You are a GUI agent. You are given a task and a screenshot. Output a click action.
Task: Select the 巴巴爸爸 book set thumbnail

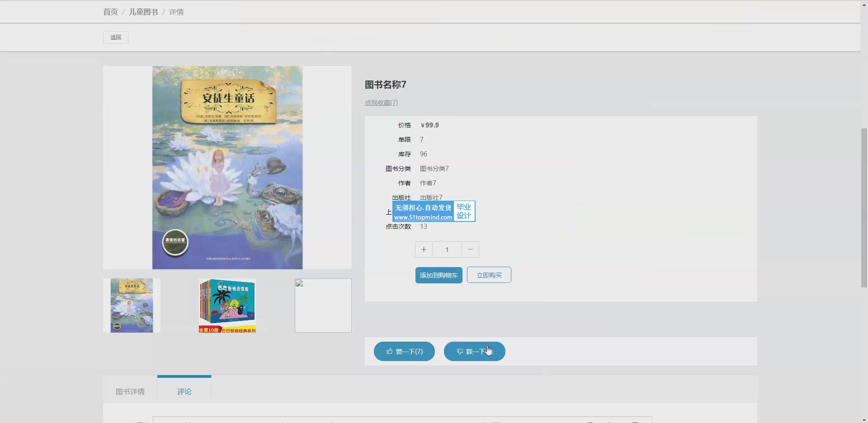pyautogui.click(x=227, y=305)
